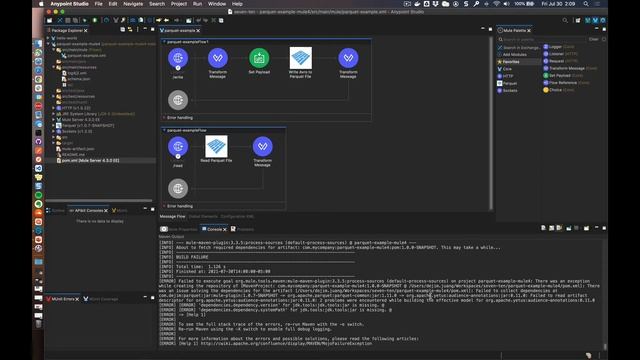The image size is (640, 360).
Task: Open the Project menu
Action: pyautogui.click(x=179, y=4)
